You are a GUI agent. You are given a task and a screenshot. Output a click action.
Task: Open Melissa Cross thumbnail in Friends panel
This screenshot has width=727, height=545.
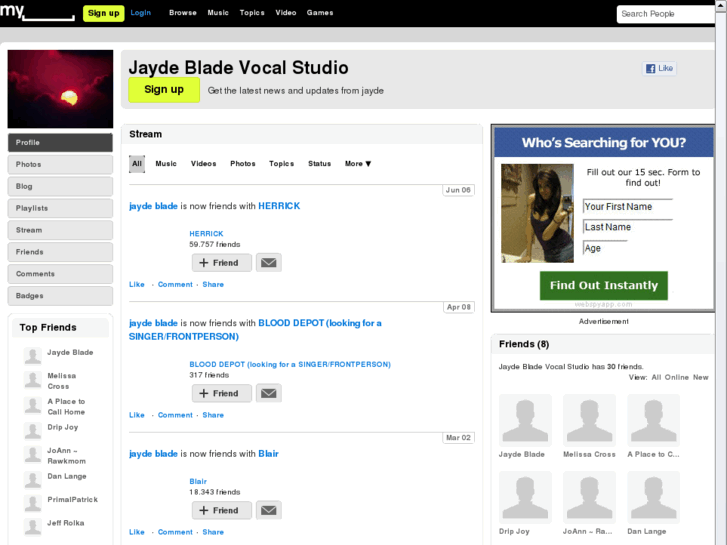[x=589, y=420]
